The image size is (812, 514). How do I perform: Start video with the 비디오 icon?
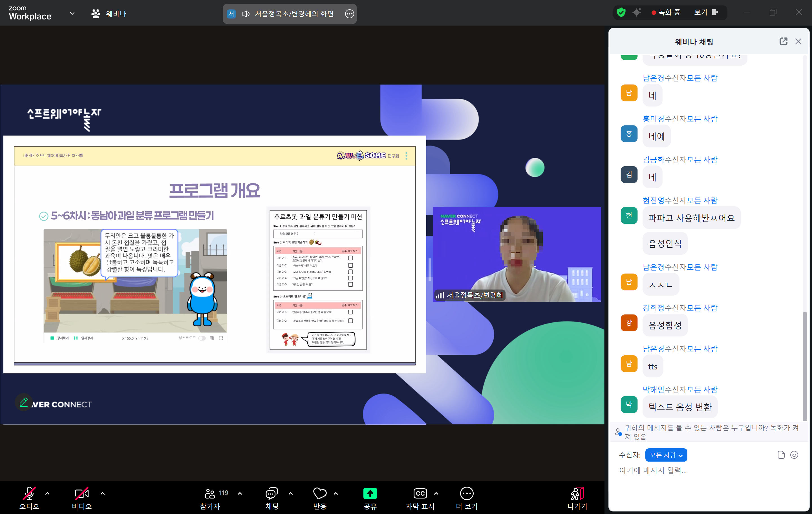click(81, 494)
